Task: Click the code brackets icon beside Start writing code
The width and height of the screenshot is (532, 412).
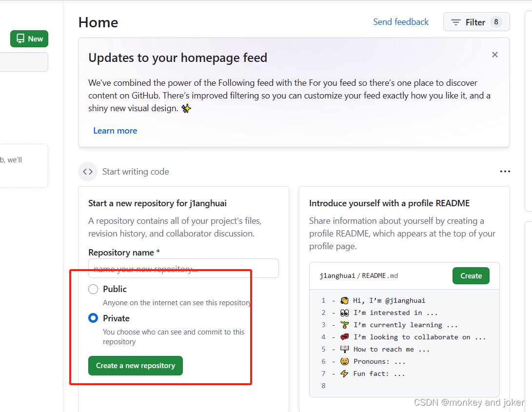Action: click(88, 172)
